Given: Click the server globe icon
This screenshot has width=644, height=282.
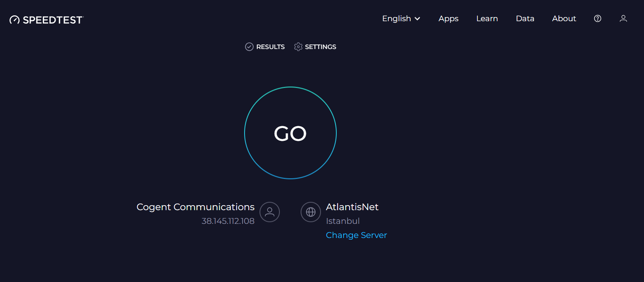Looking at the screenshot, I should [311, 212].
